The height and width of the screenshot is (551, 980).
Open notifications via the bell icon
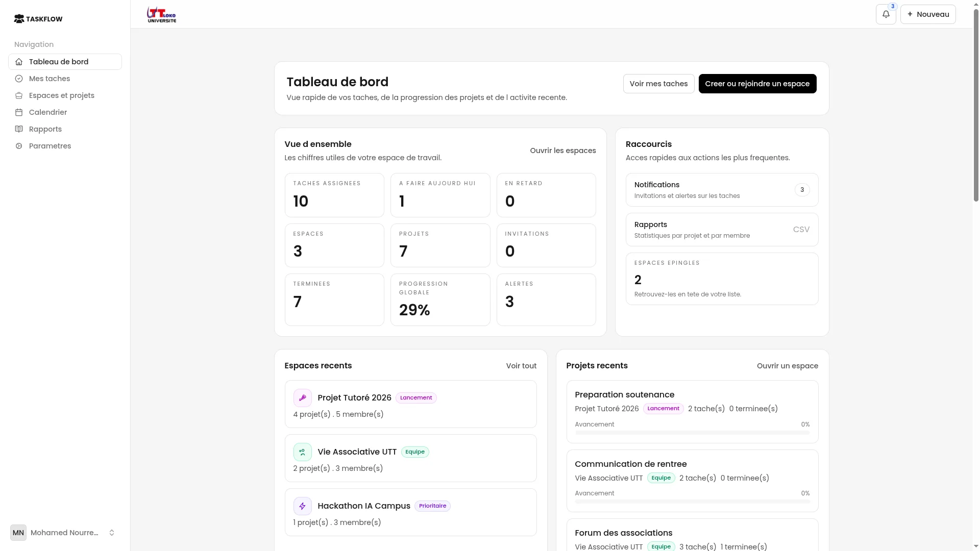point(886,14)
